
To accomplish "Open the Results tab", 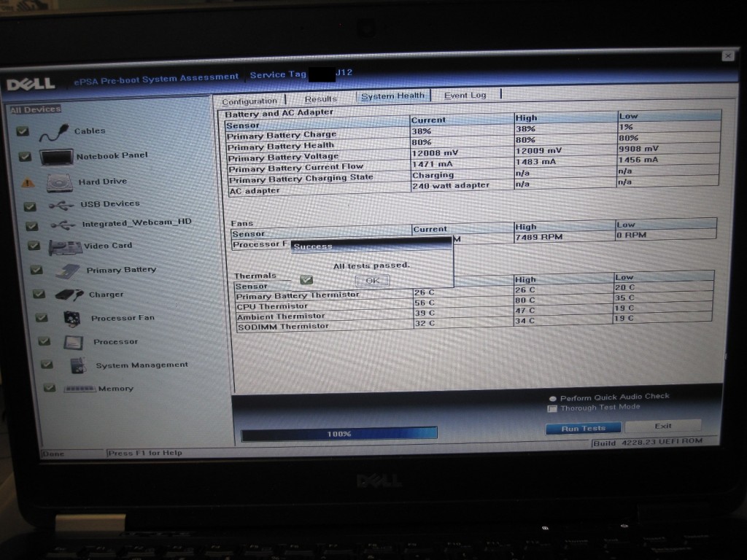I will pos(321,98).
